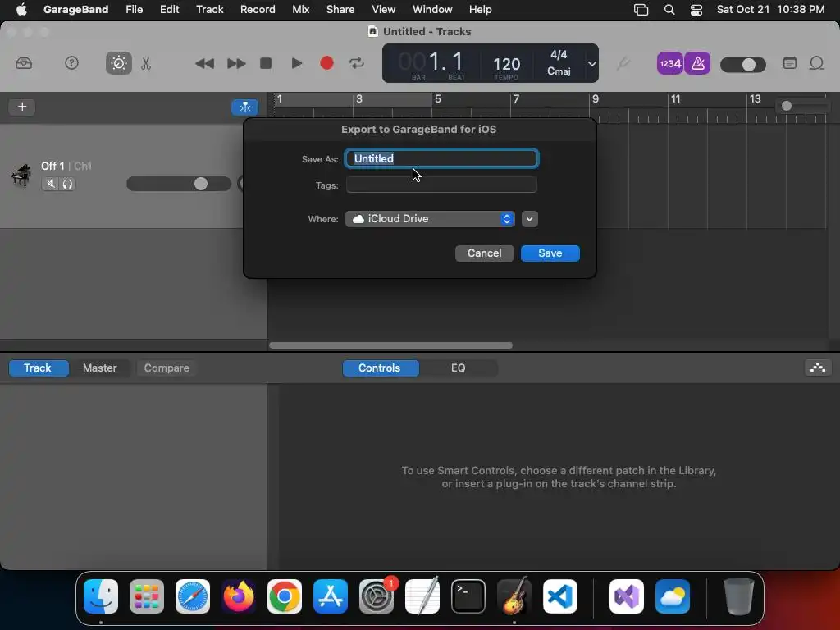Click the Tags input field
This screenshot has height=630, width=840.
[x=441, y=185]
